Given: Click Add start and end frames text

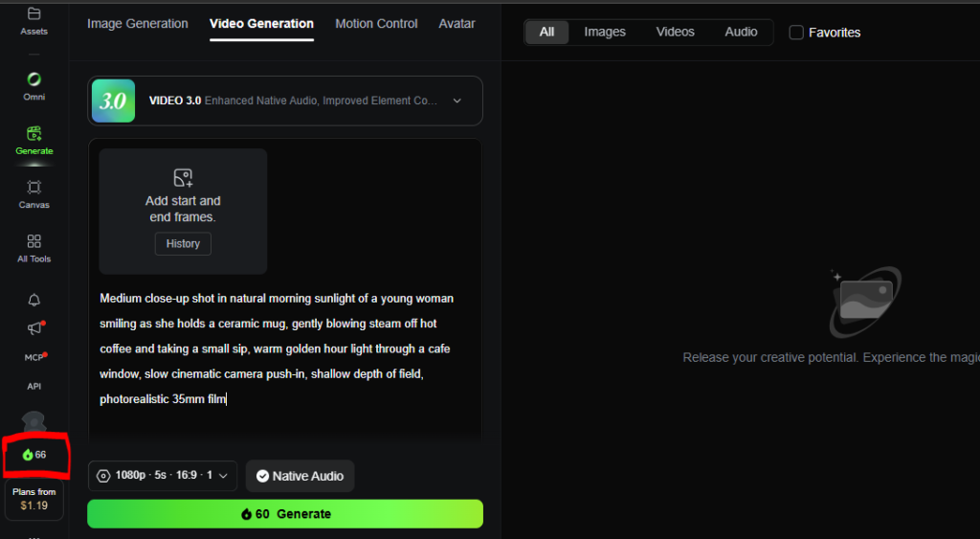Looking at the screenshot, I should (x=183, y=209).
